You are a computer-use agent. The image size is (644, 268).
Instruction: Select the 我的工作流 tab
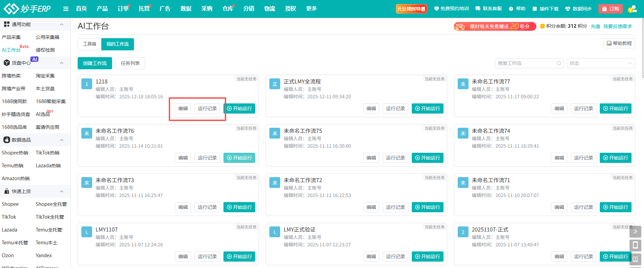[x=117, y=44]
